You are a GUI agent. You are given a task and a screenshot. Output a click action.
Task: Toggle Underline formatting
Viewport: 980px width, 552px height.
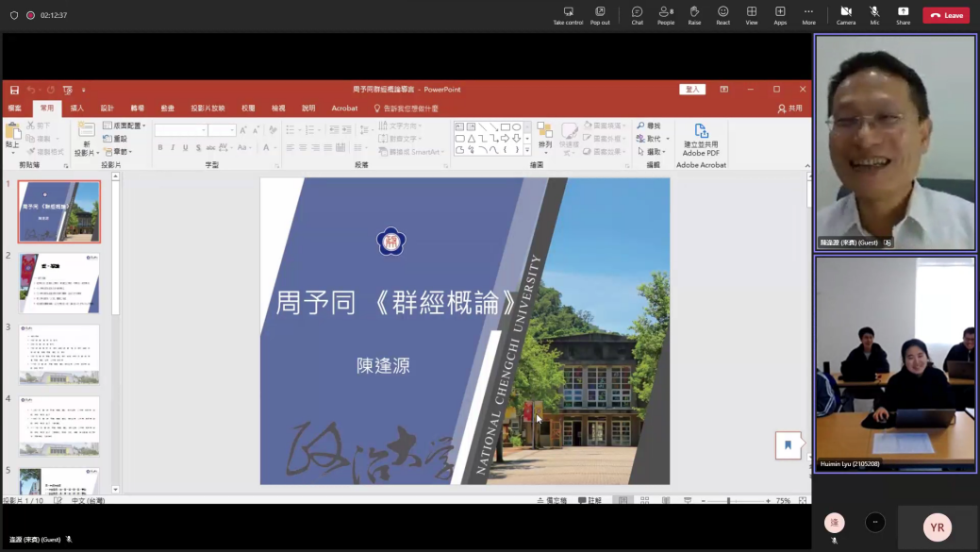(x=186, y=147)
